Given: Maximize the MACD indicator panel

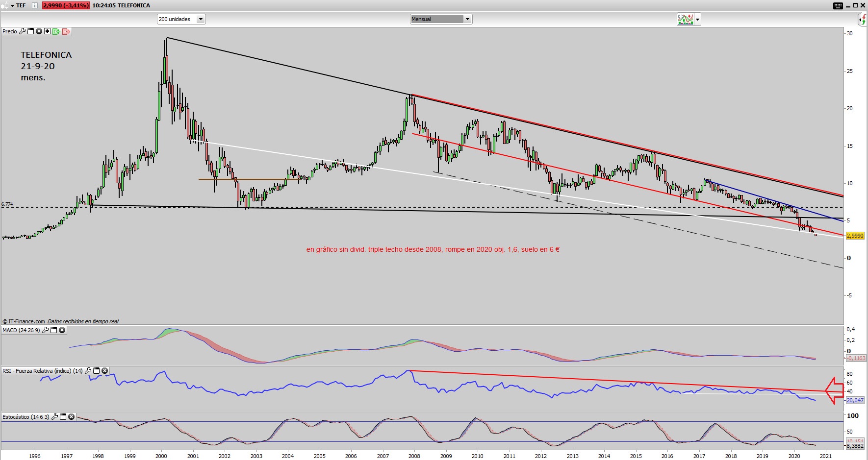Looking at the screenshot, I should point(54,330).
